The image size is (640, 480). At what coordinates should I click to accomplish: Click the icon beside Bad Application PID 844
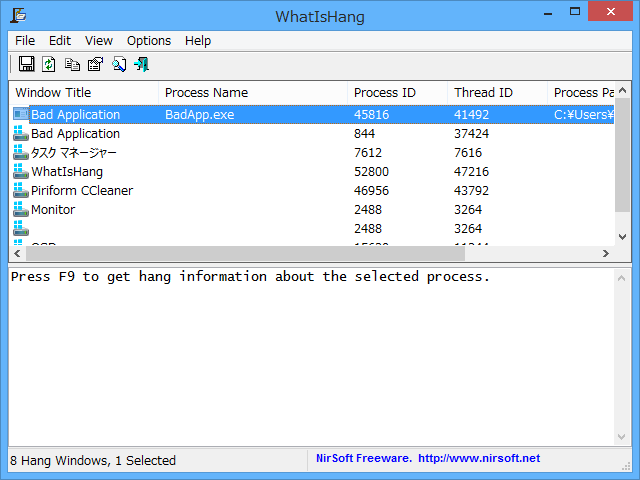click(x=21, y=133)
